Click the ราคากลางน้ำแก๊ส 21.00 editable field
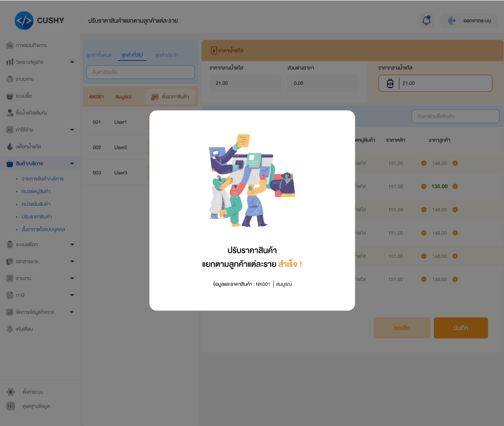 point(435,84)
